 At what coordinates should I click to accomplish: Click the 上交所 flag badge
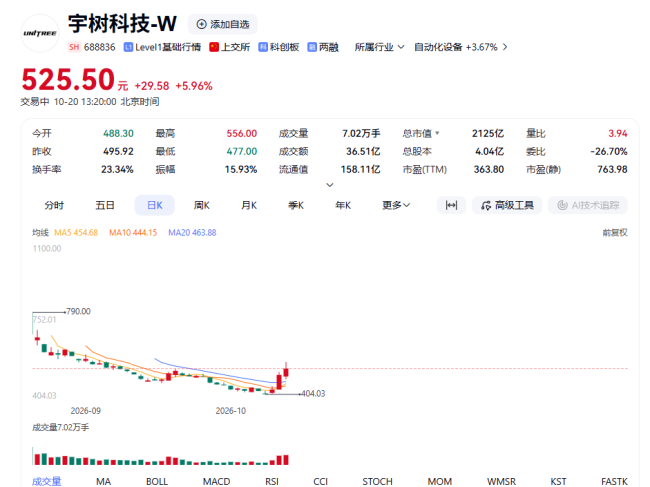click(230, 47)
